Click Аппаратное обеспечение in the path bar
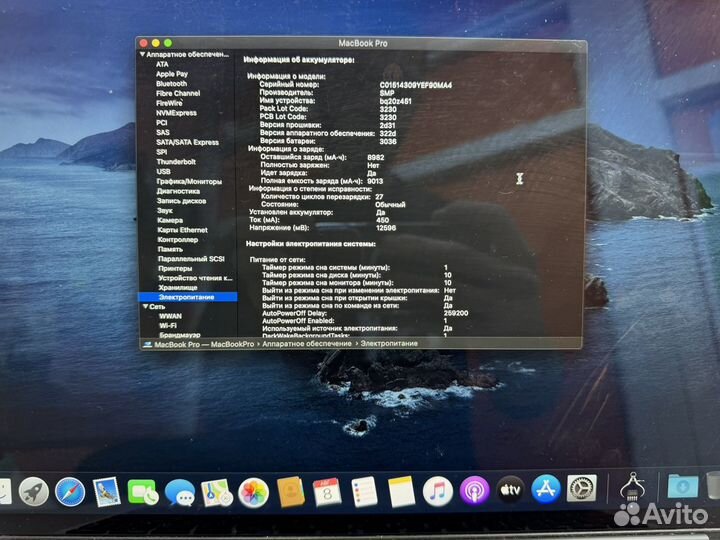Screen dimensions: 720x540 pyautogui.click(x=307, y=343)
